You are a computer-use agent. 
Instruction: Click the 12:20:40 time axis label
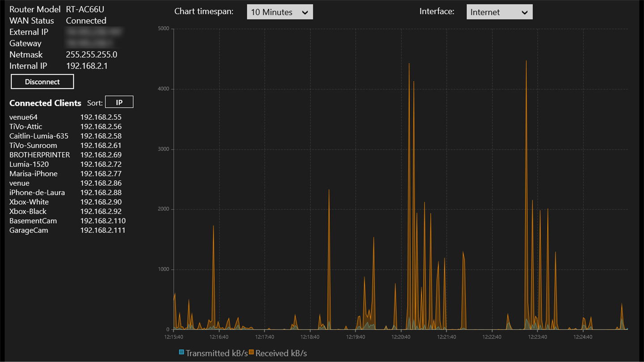click(401, 337)
